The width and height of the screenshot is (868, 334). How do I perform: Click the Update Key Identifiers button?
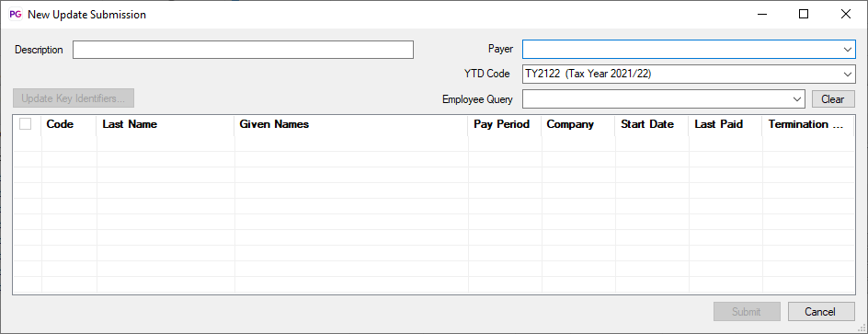coord(73,98)
